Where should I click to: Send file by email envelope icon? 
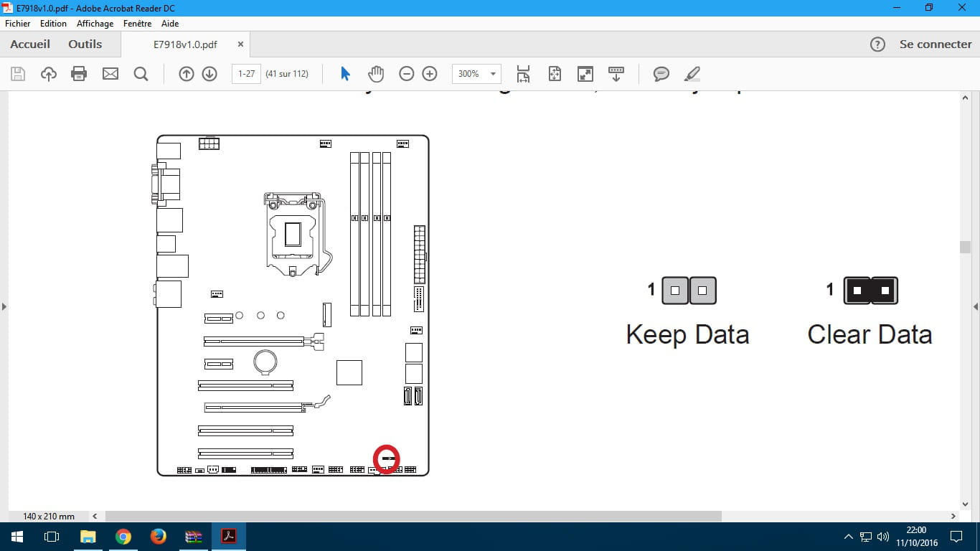coord(110,74)
